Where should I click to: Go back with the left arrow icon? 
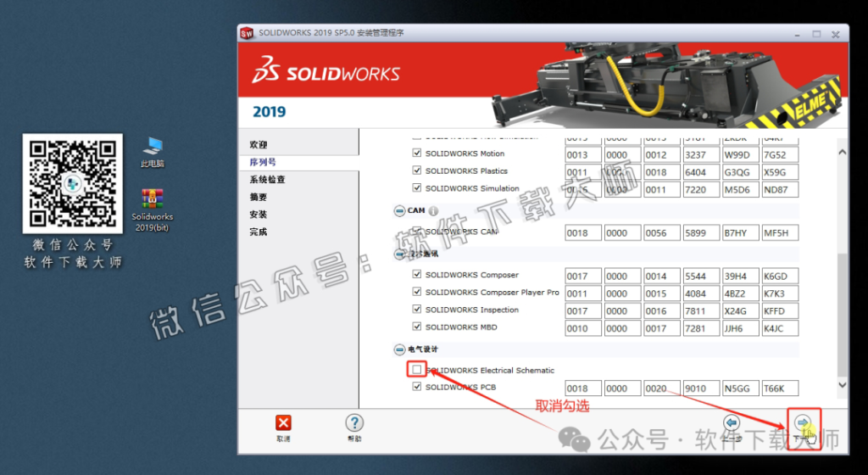[732, 423]
